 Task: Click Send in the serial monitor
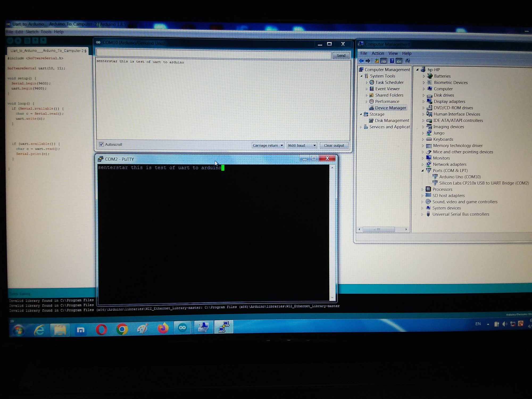[x=341, y=55]
